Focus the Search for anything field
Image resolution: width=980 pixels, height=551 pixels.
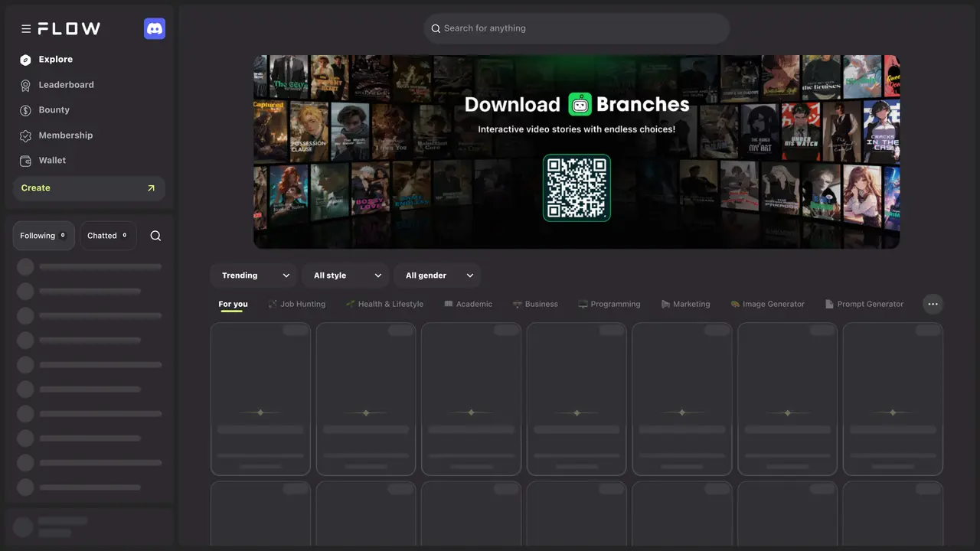coord(577,28)
